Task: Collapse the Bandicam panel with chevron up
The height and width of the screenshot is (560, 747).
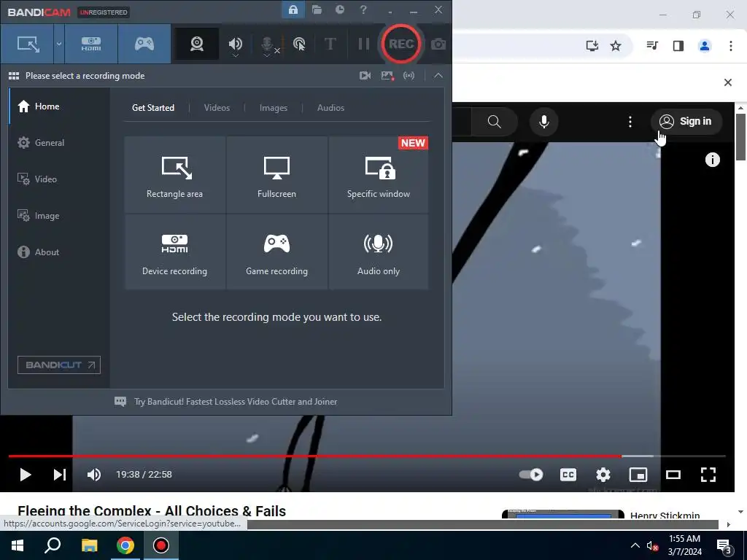Action: (438, 76)
